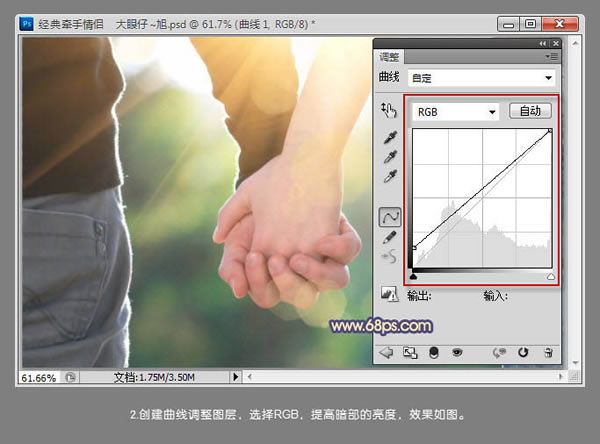Click the Photoshop Ps document icon

[x=27, y=24]
